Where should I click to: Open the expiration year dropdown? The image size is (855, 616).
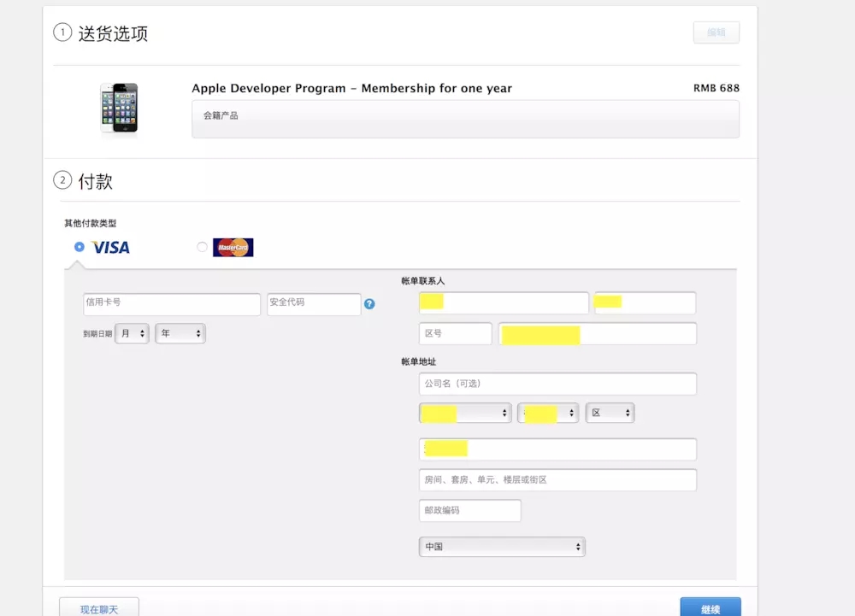click(180, 334)
